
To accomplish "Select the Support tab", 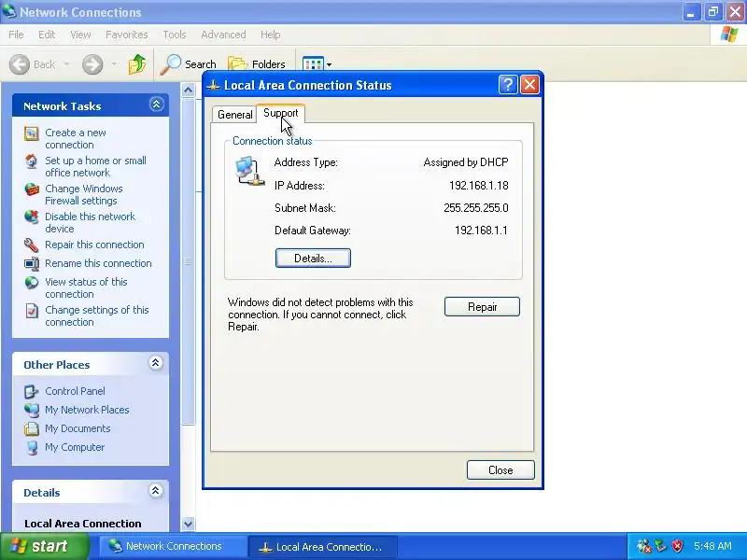I will pyautogui.click(x=281, y=113).
